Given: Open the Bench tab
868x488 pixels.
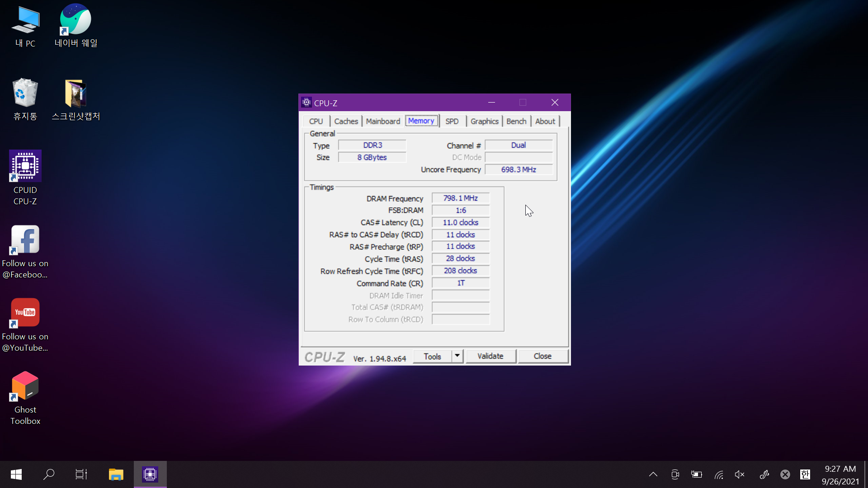Looking at the screenshot, I should (x=516, y=121).
